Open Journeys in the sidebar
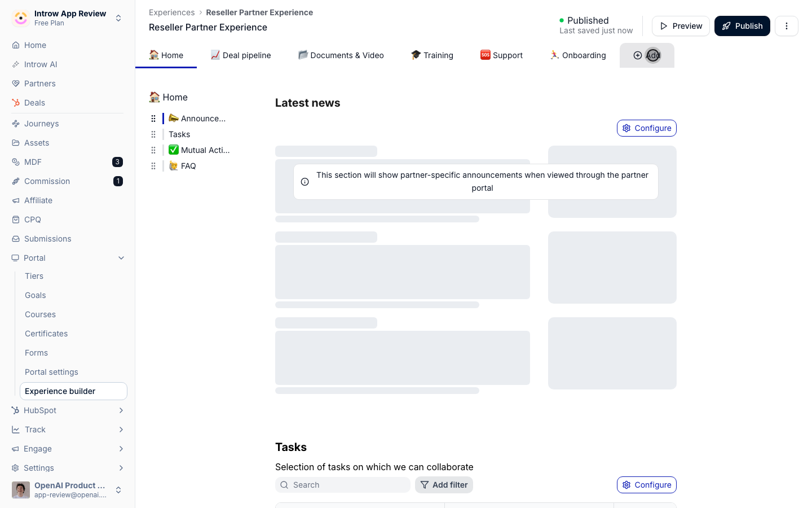This screenshot has width=812, height=508. coord(68,124)
